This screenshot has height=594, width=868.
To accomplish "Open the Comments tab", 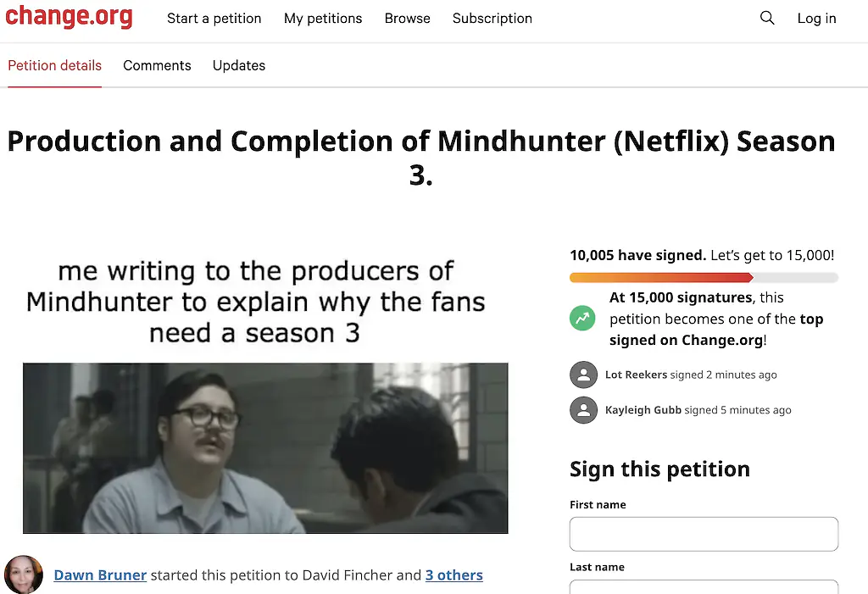I will 157,65.
